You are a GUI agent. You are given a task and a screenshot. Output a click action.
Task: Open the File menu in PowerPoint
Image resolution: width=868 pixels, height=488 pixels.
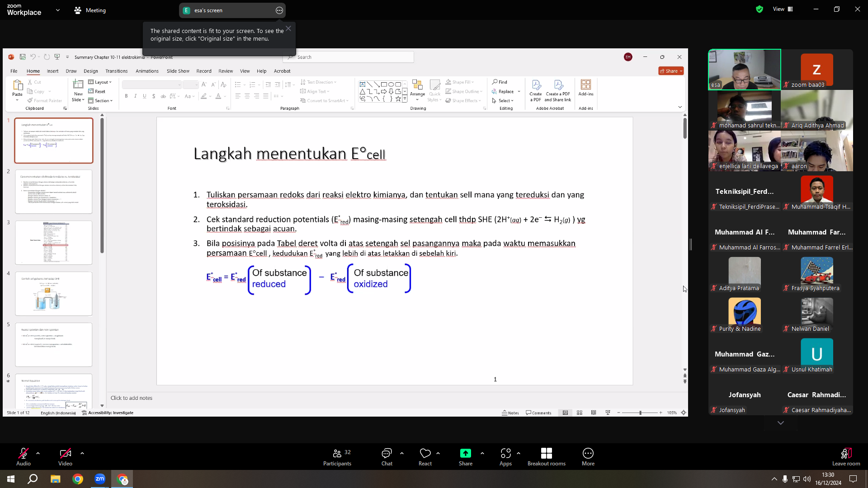[14, 71]
